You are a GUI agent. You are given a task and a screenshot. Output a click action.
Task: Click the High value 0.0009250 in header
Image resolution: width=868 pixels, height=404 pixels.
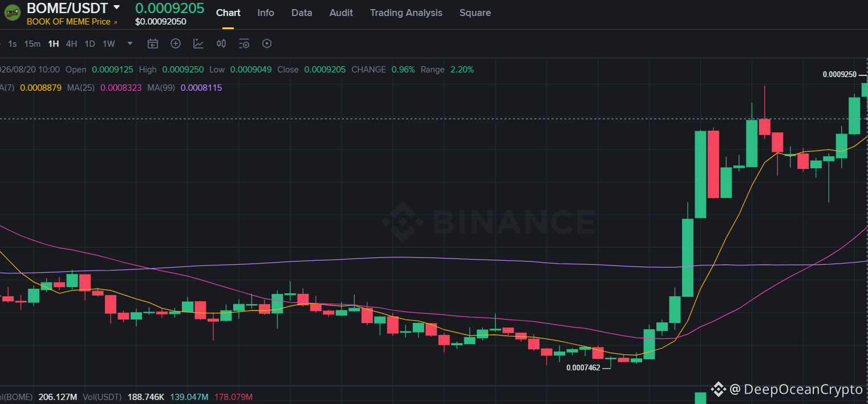pos(183,70)
